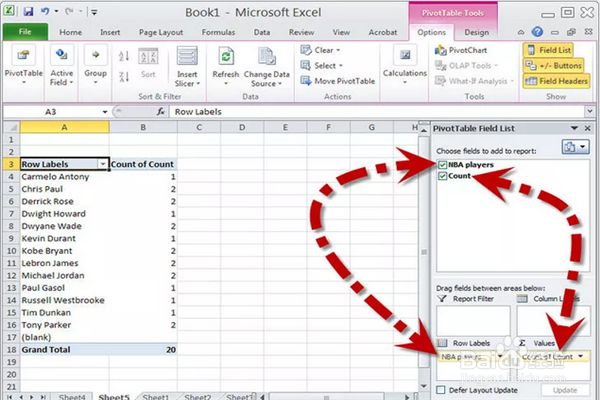The width and height of the screenshot is (600, 400).
Task: Sort A to Z ascending
Action: coord(124,56)
